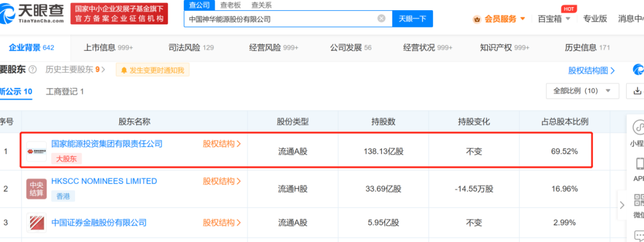Image resolution: width=644 pixels, height=242 pixels.
Task: Switch to the 企业背景 tab
Action: (31, 48)
